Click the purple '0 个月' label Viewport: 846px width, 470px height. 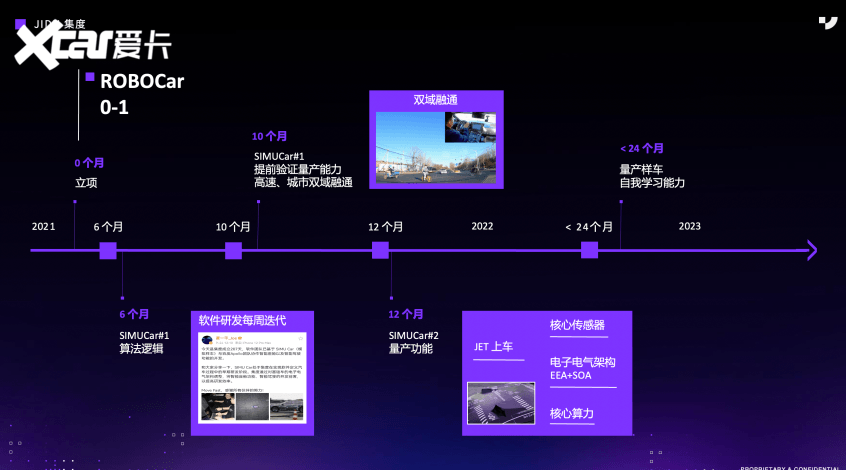coord(89,163)
